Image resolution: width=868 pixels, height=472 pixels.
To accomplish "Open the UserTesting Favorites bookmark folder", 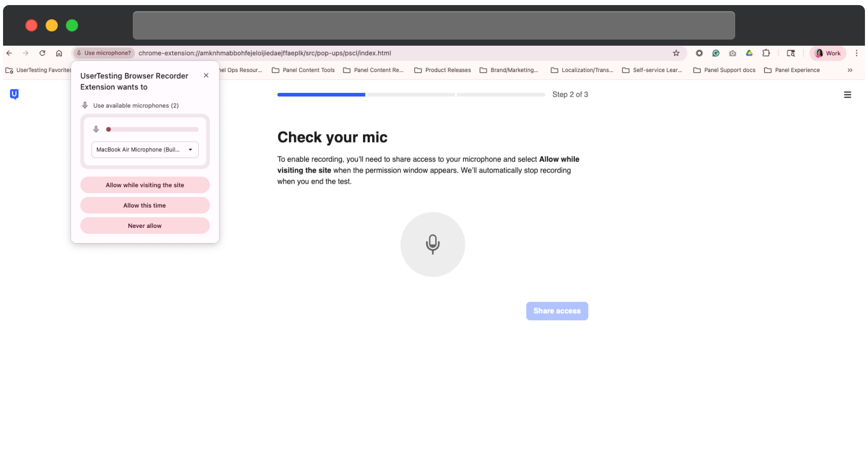I will [39, 70].
